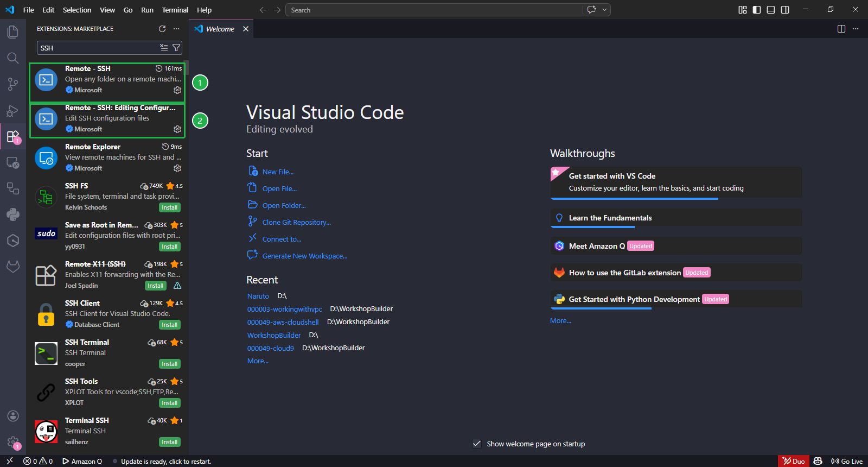868x467 pixels.
Task: Open manage gear for Remote - SSH: Editing Configuration
Action: (x=177, y=129)
